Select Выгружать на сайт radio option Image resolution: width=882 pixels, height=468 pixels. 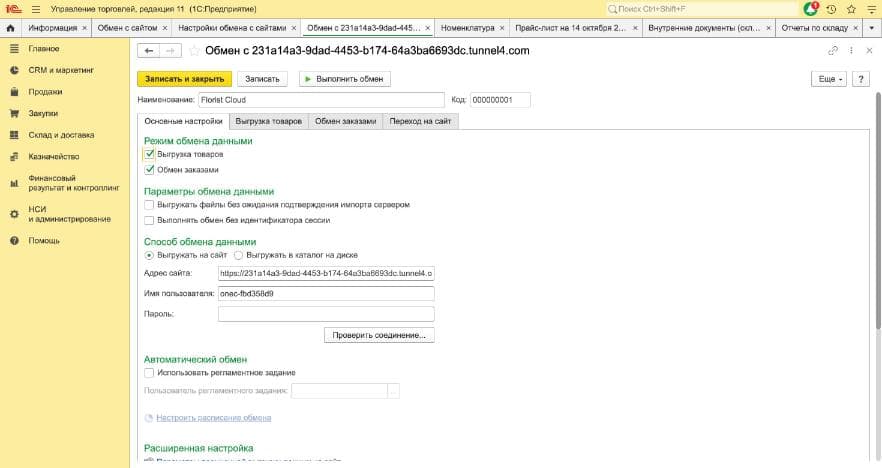coord(149,255)
